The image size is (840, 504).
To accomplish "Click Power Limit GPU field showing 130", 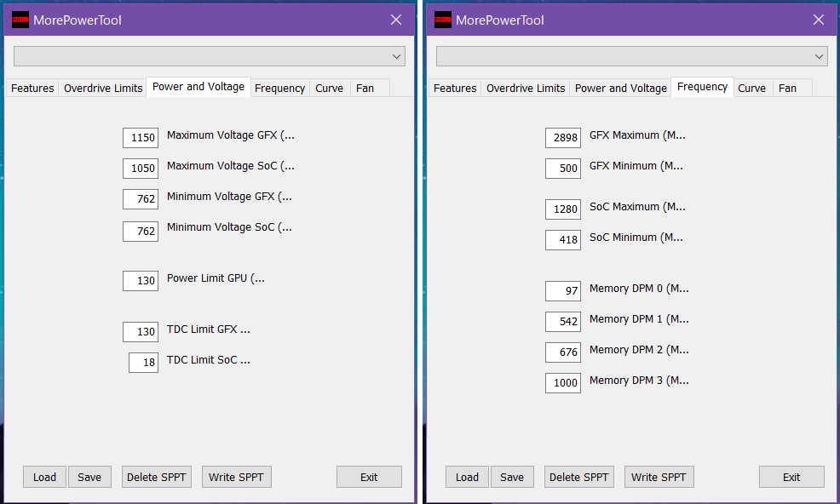I will (x=141, y=281).
